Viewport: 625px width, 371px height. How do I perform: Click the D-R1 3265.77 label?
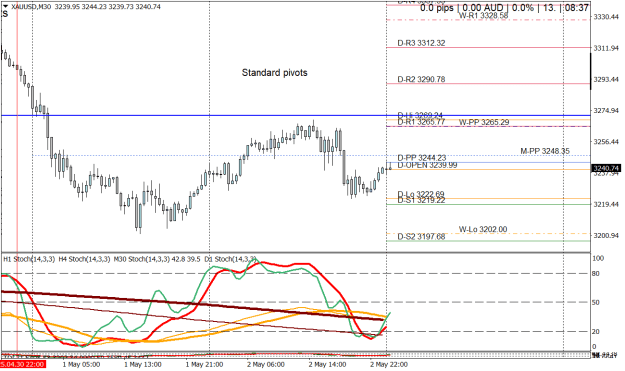pyautogui.click(x=421, y=122)
